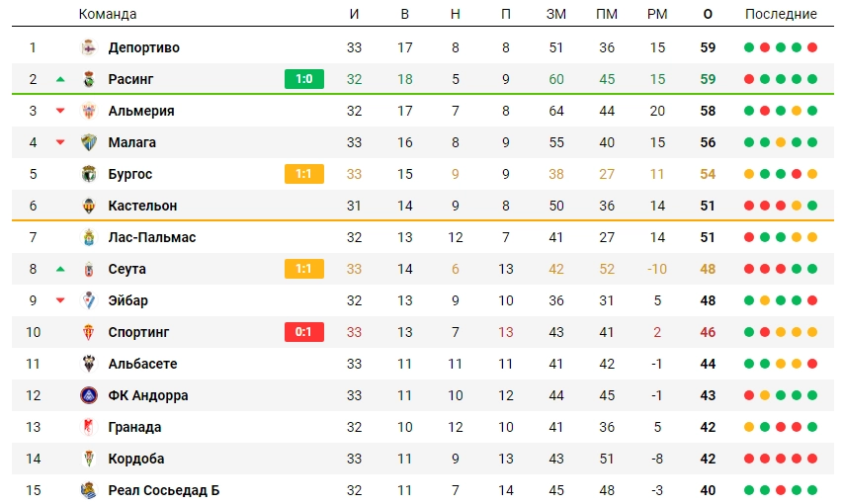Screen dimensions: 842x504
Task: Sort by the ЗМ goals scored column
Action: (x=555, y=14)
